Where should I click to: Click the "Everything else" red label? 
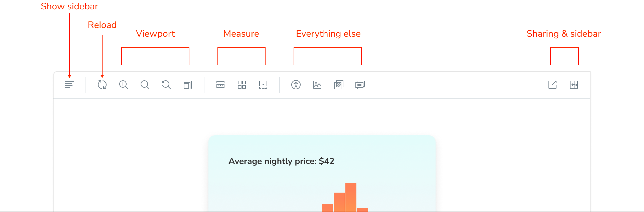[328, 34]
